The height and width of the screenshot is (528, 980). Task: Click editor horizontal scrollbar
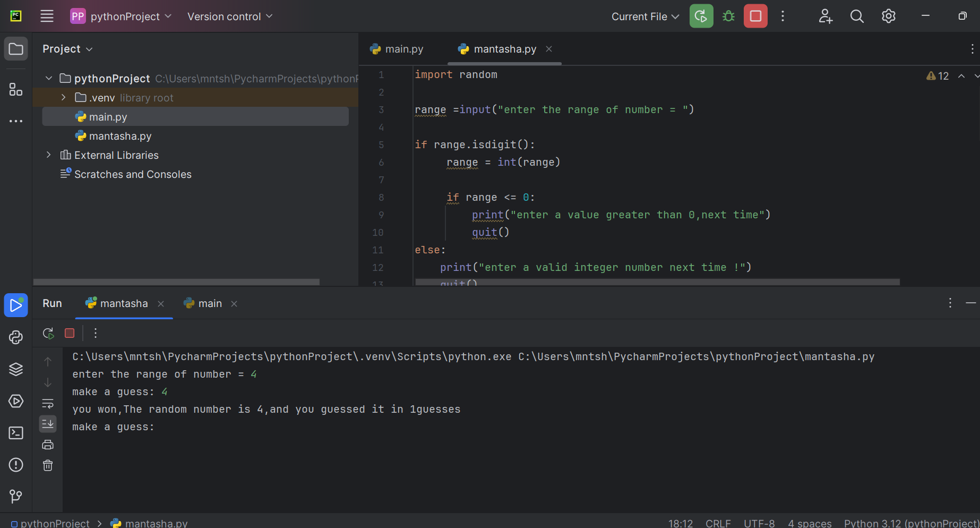(x=657, y=282)
